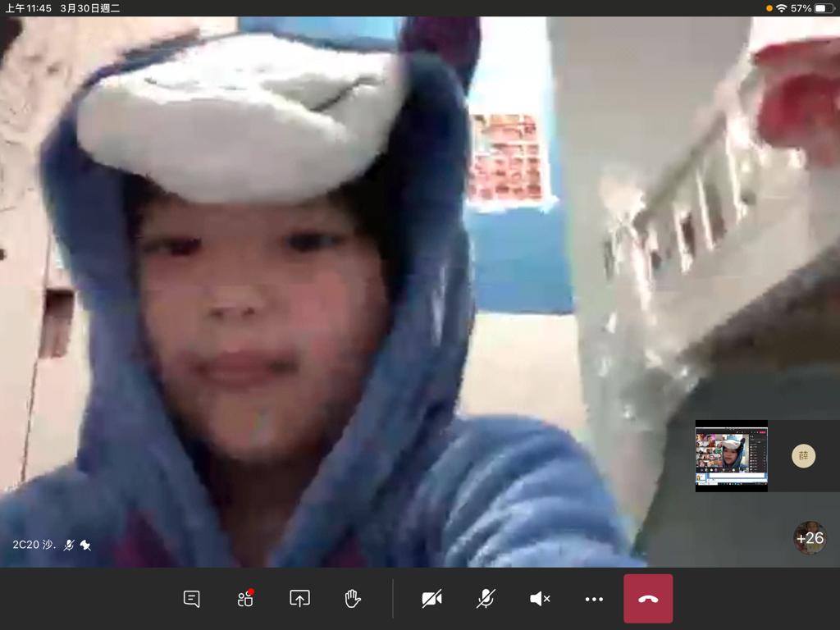Turn on the camera
The height and width of the screenshot is (630, 840).
pos(431,598)
